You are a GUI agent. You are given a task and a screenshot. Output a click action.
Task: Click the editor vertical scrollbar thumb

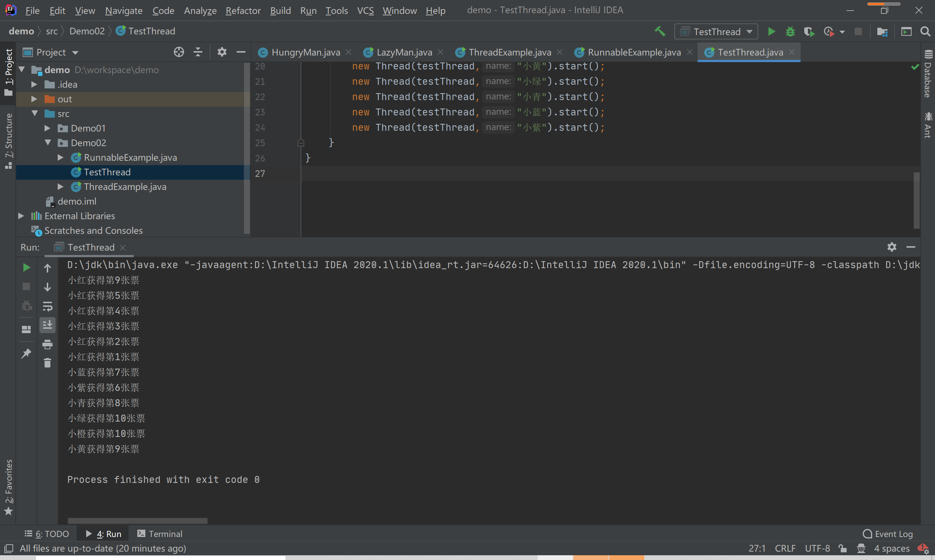click(x=916, y=201)
